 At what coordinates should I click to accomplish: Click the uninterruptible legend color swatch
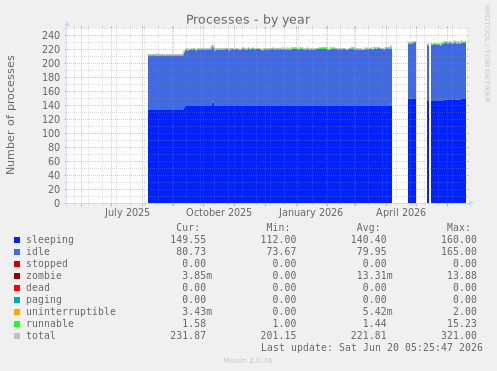coord(17,312)
